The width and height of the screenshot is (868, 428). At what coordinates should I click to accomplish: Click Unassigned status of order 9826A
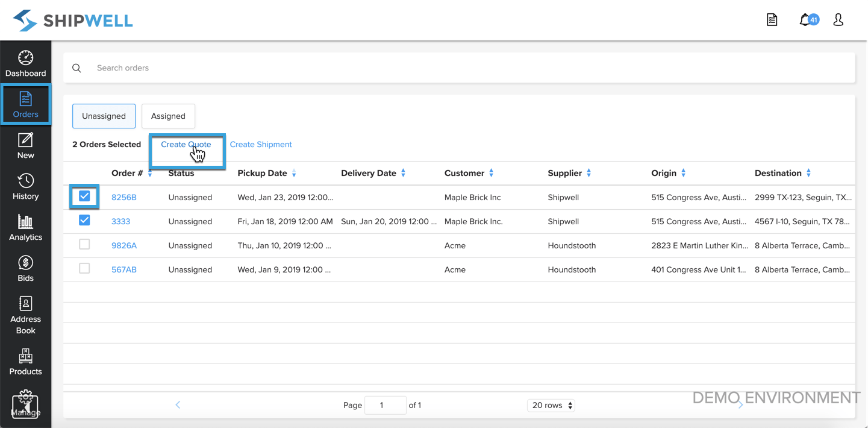coord(190,245)
